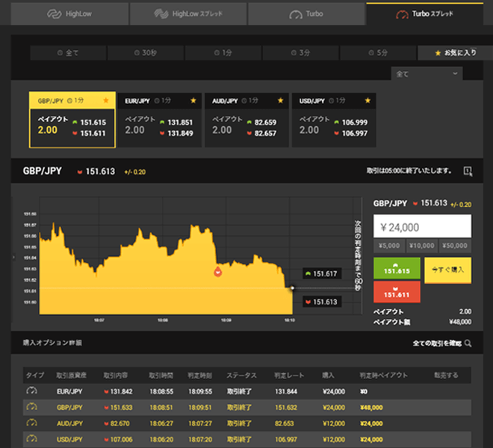Open 全ての取引を確認 link
This screenshot has height=448, width=493.
coord(437,343)
